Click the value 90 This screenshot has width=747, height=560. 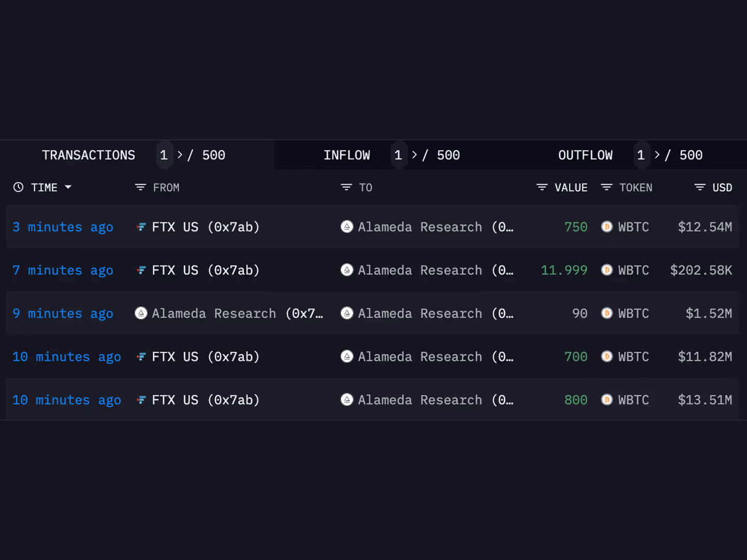pyautogui.click(x=580, y=314)
